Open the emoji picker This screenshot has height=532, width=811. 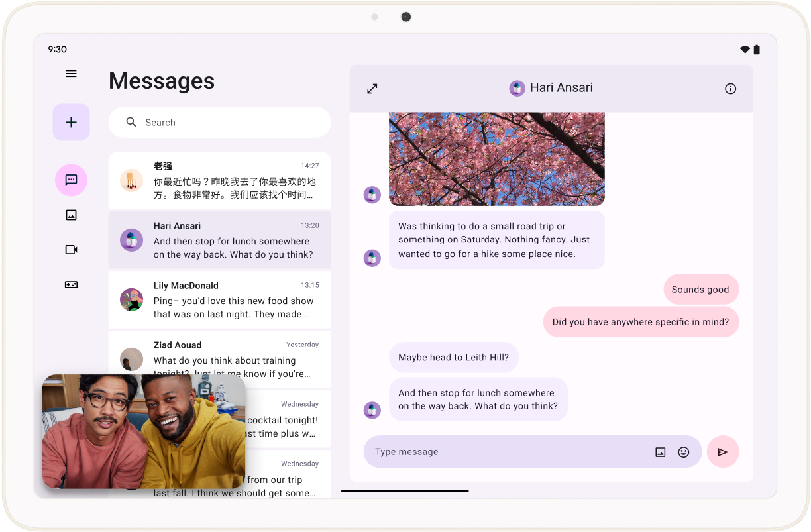pyautogui.click(x=684, y=452)
